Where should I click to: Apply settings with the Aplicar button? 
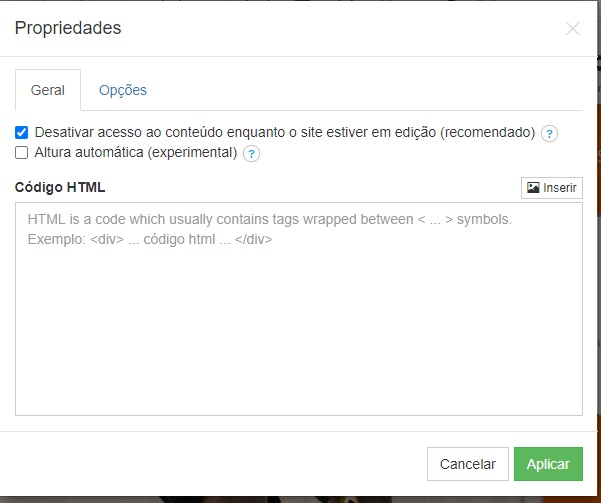(x=548, y=464)
